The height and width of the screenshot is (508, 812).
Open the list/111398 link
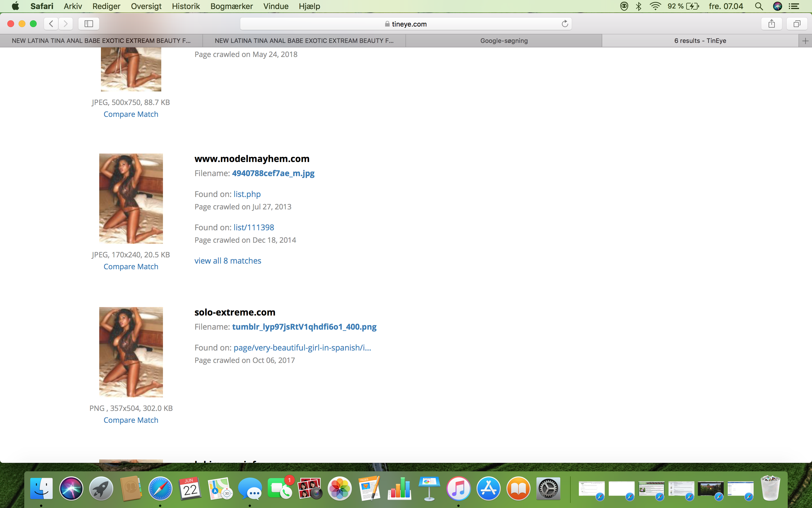[x=254, y=227]
